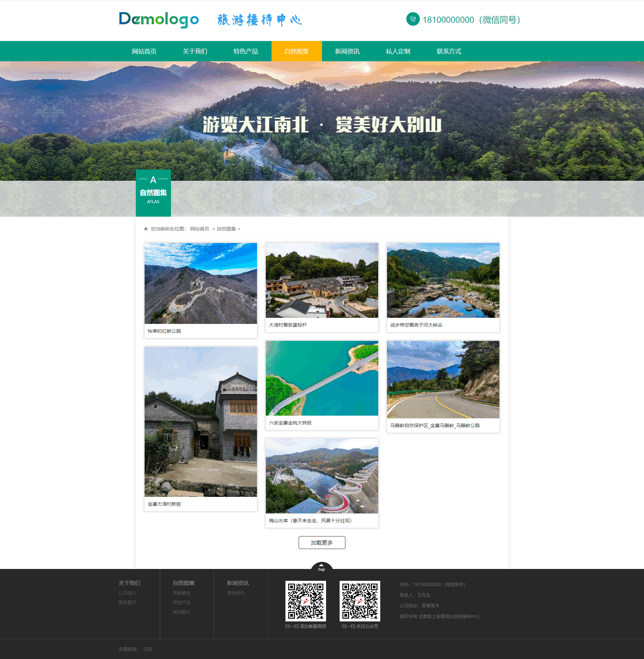
Task: Switch to the 新闻资讯 navigation tab
Action: (x=347, y=51)
